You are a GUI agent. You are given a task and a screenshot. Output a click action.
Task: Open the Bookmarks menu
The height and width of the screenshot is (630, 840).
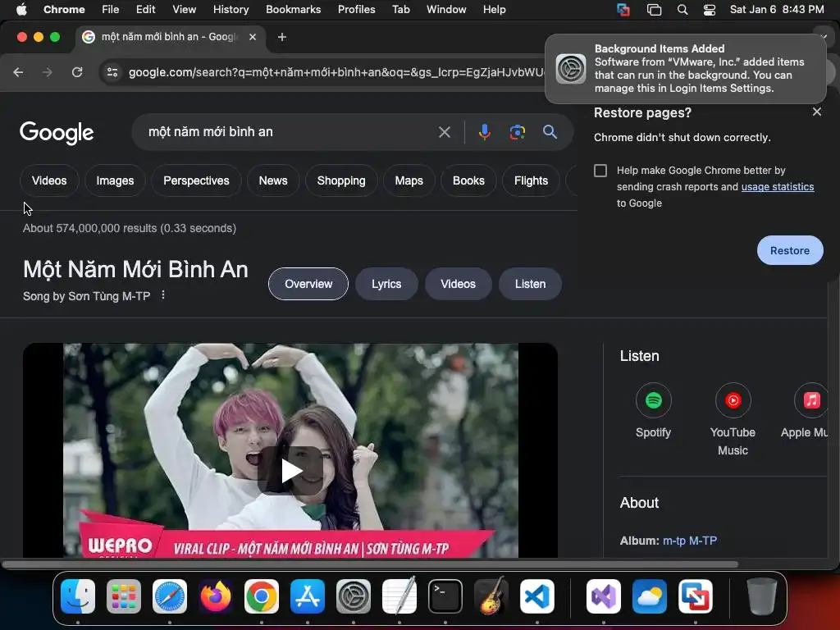[x=293, y=10]
